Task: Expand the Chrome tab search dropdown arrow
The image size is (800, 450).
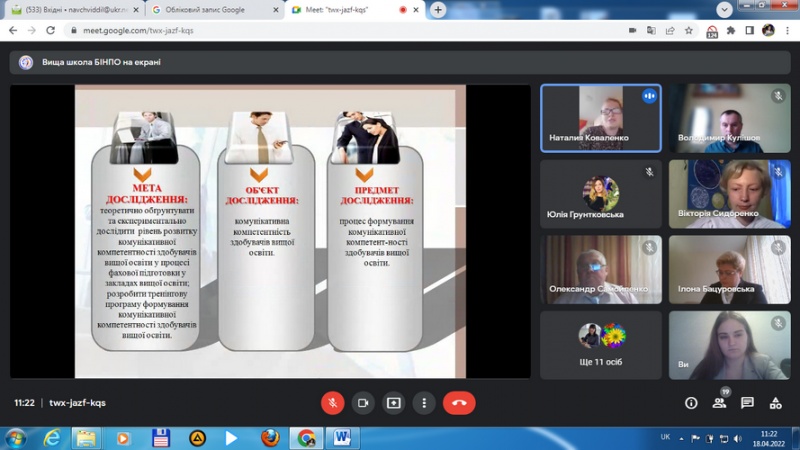Action: pyautogui.click(x=724, y=9)
